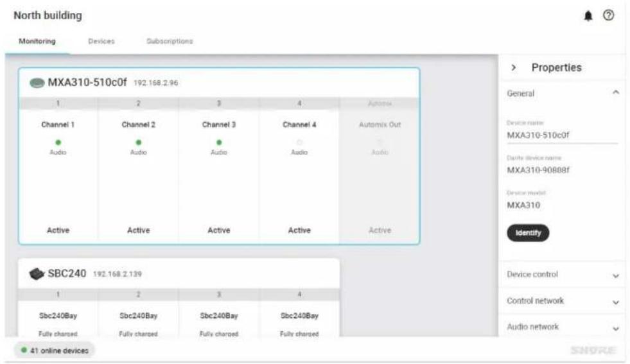
Task: Select the Channel 1 label
Action: pos(58,125)
